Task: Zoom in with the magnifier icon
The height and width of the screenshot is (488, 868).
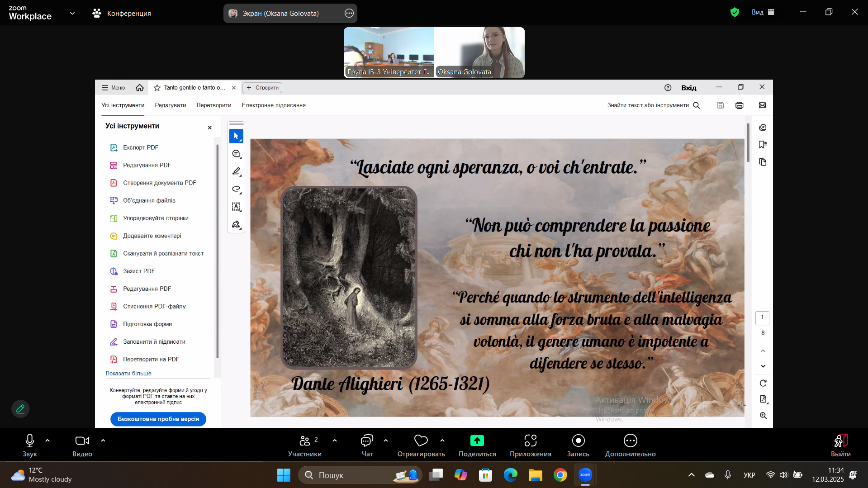Action: (x=763, y=415)
